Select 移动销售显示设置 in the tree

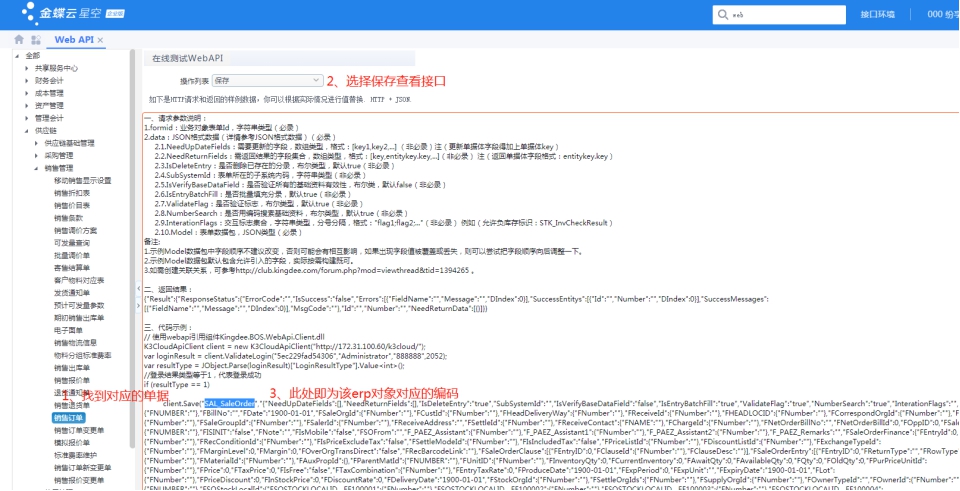pos(83,181)
